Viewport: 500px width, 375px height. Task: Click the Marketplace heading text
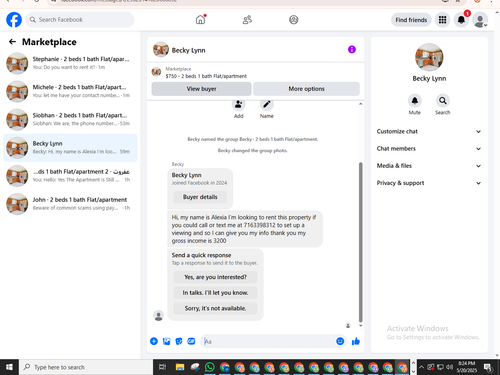point(49,42)
